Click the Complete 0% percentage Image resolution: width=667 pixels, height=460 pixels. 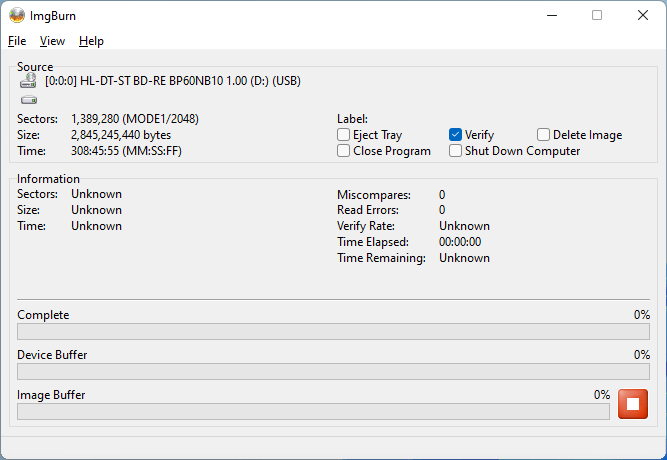click(641, 315)
